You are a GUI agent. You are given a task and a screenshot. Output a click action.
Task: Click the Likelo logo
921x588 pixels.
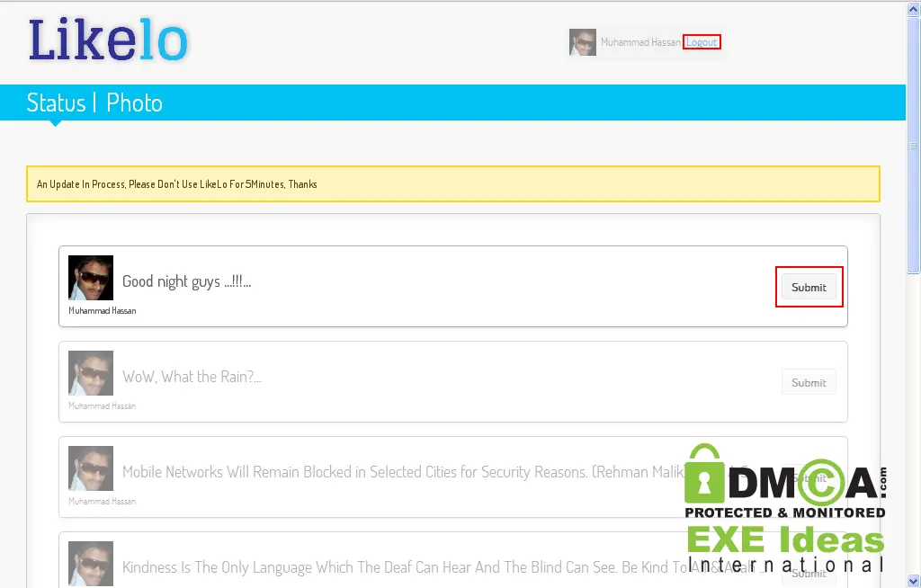coord(108,40)
